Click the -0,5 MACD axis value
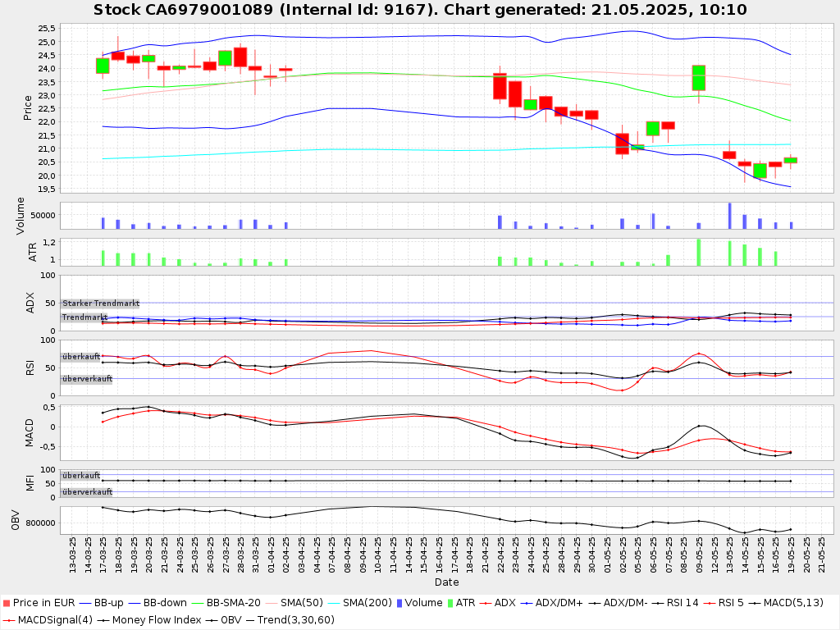840x630 pixels. click(x=47, y=447)
